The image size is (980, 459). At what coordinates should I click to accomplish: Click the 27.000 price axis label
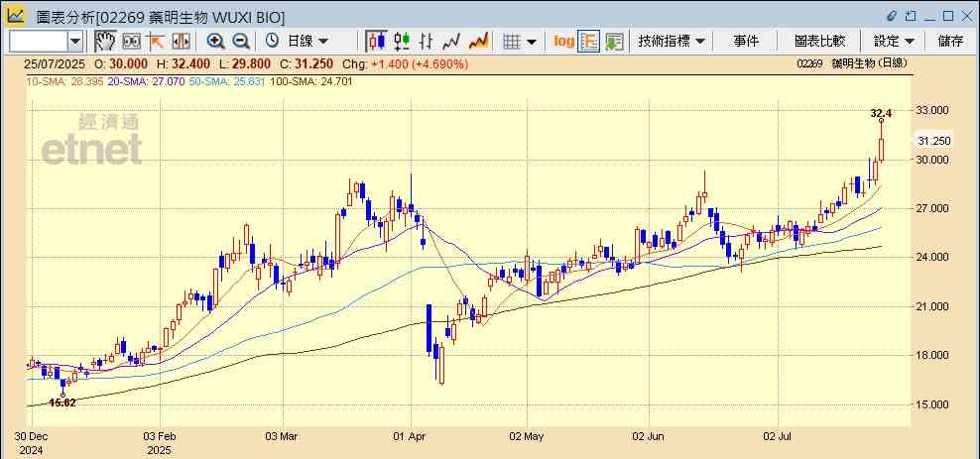click(932, 208)
